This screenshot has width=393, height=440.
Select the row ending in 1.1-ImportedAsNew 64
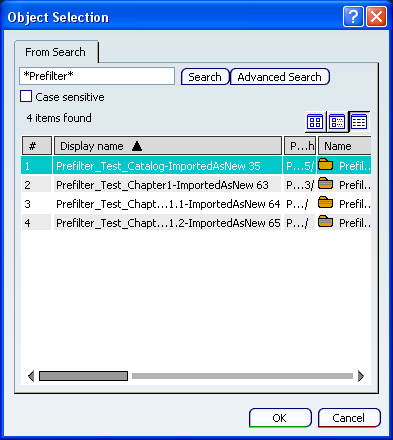(168, 204)
